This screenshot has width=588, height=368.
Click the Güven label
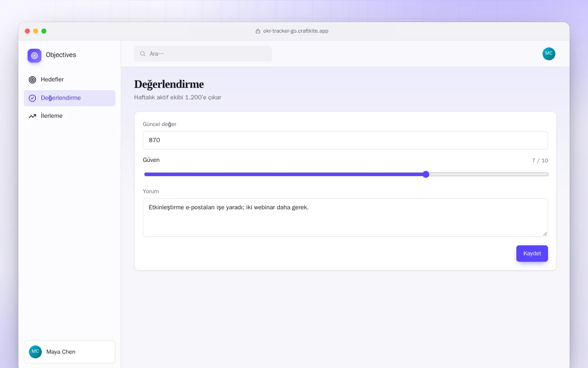(151, 160)
